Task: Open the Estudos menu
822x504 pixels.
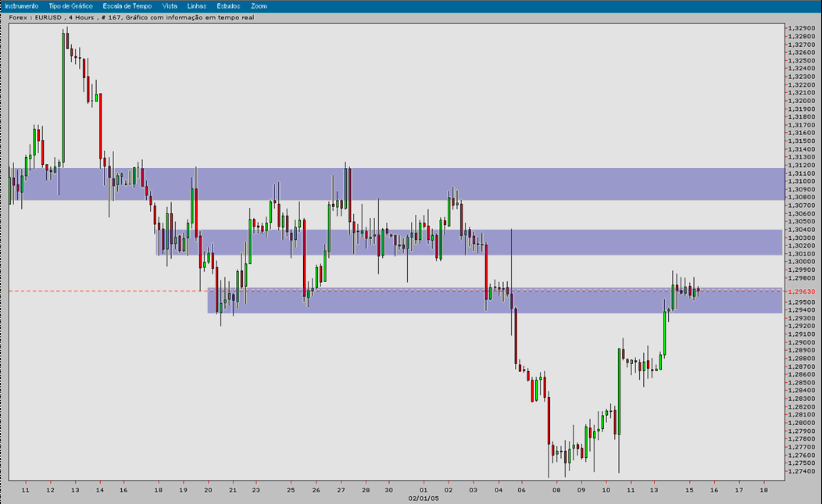Action: (x=227, y=5)
